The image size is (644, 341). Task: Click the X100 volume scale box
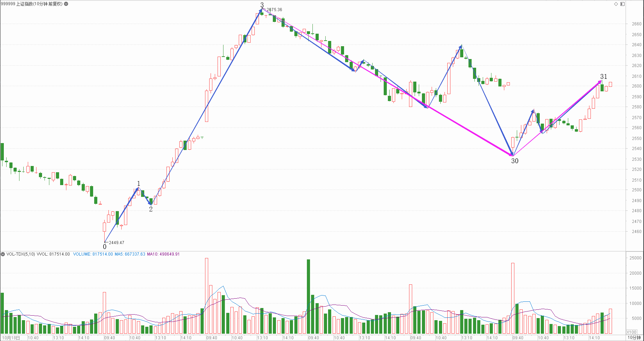tap(631, 332)
